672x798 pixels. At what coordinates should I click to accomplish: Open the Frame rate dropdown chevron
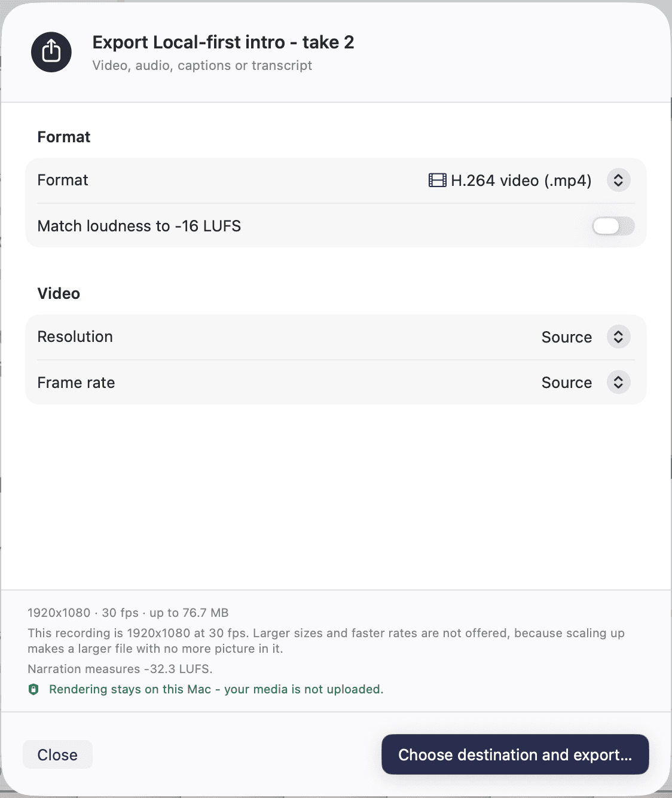pos(619,383)
